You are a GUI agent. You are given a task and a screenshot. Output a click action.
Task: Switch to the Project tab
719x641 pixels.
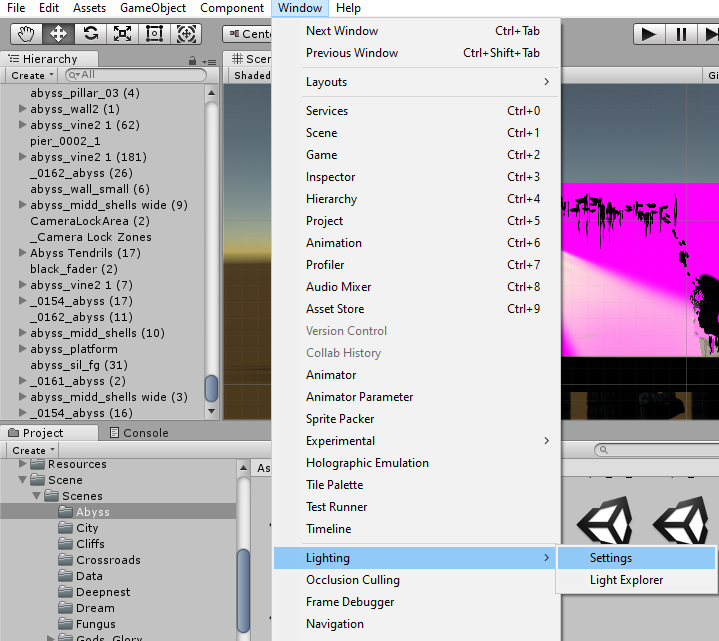49,433
